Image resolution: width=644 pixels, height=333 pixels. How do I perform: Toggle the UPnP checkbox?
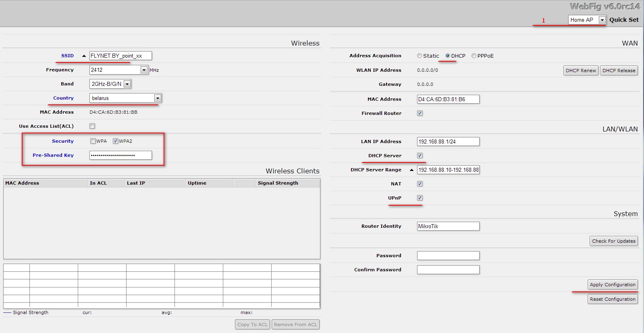420,198
